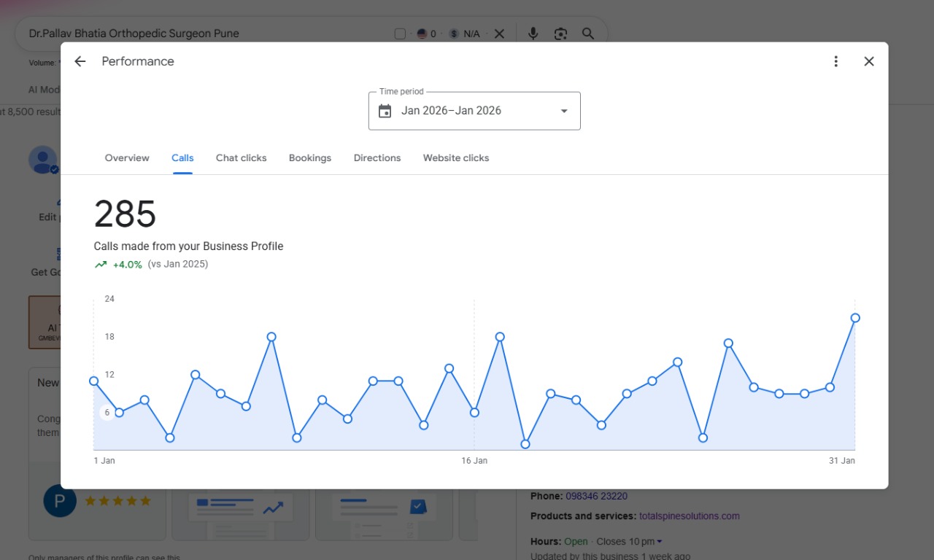934x560 pixels.
Task: Open the Jan 2026–Jan 2026 period selector
Action: click(474, 111)
